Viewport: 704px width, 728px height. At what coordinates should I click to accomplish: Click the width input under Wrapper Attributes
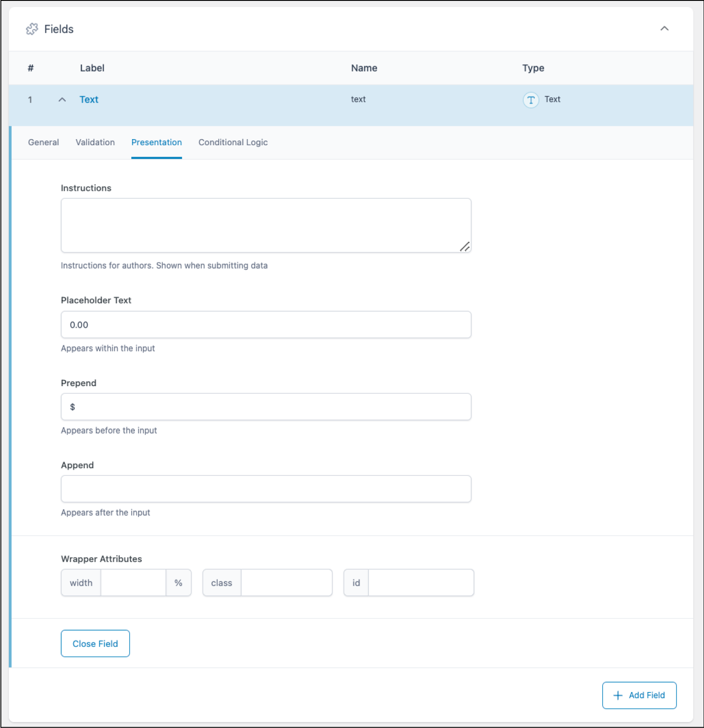click(x=133, y=583)
